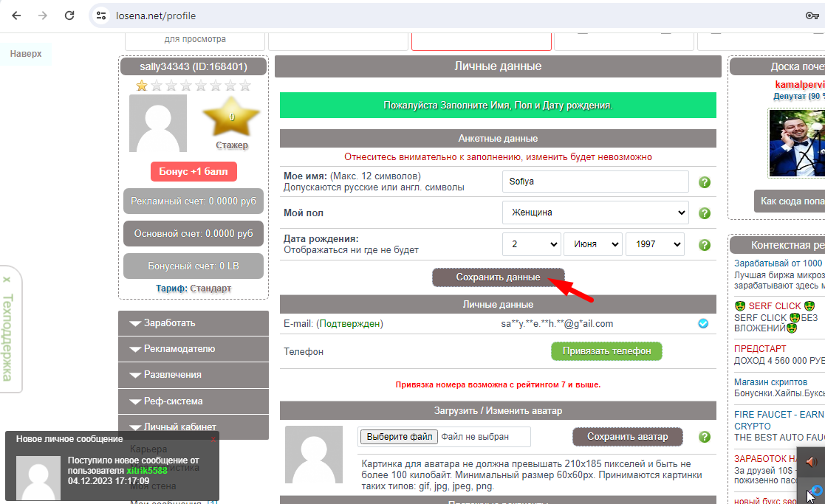The width and height of the screenshot is (825, 504).
Task: Click the password key icon in address bar
Action: point(812,15)
